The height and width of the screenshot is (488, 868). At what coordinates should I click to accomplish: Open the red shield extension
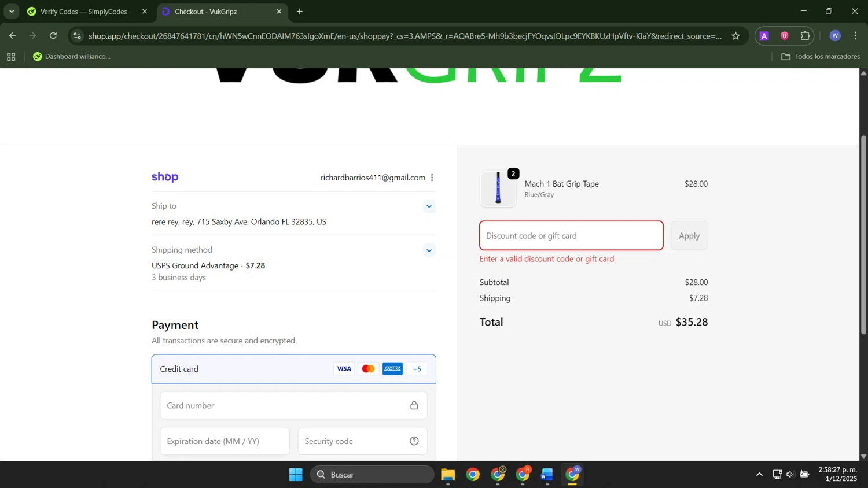785,36
